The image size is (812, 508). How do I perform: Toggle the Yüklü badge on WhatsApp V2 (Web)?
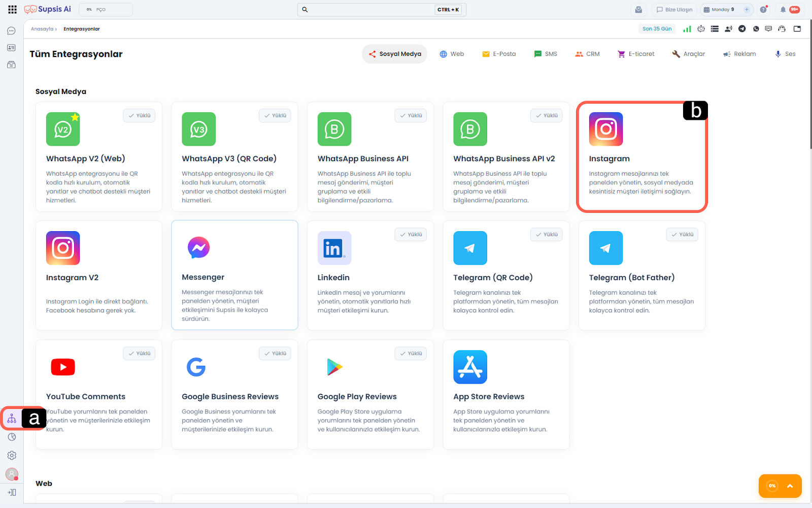pyautogui.click(x=139, y=116)
